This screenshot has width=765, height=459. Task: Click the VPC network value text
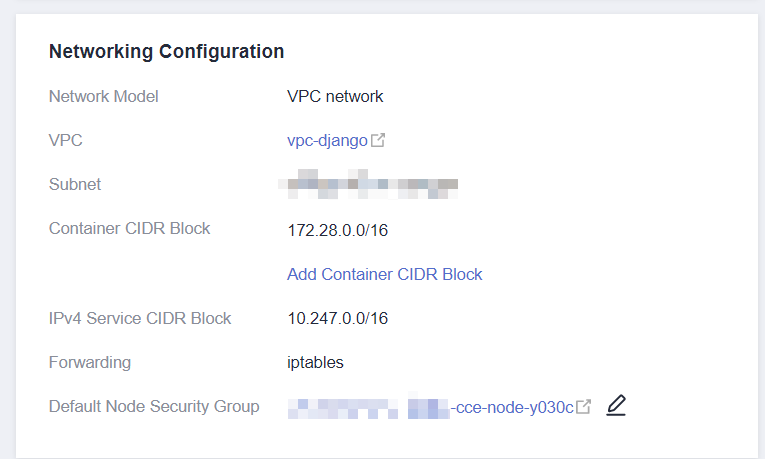[x=335, y=97]
